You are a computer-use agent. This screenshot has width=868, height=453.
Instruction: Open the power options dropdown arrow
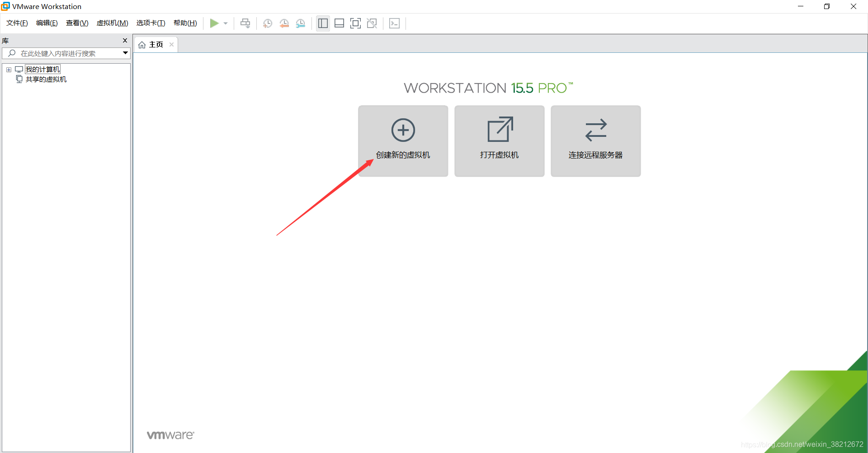pyautogui.click(x=226, y=23)
